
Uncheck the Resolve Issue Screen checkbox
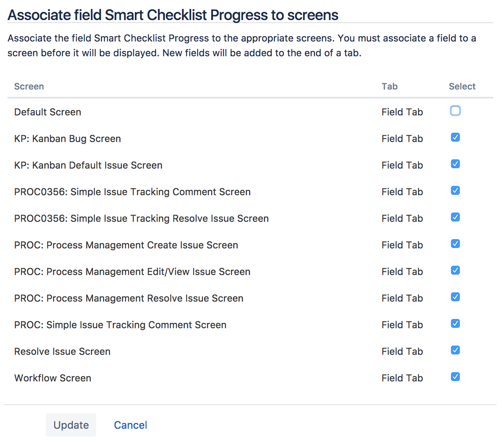(455, 351)
